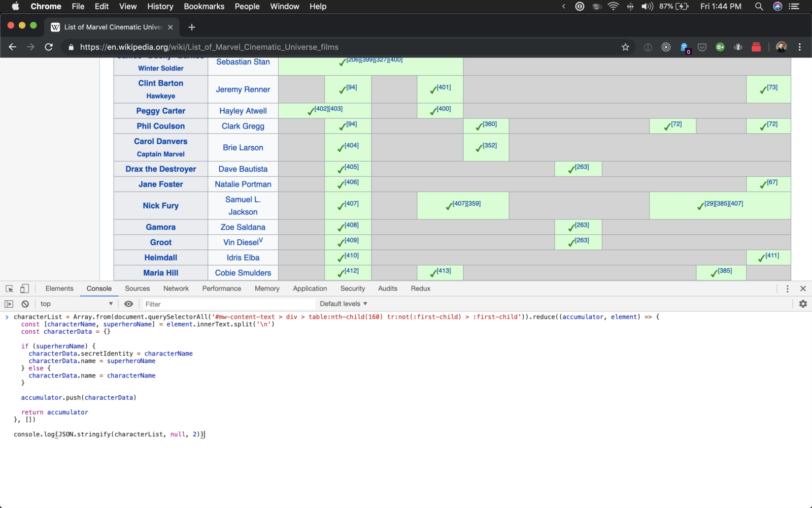Activate the inspect element picker
Screen dimensions: 812x508
point(9,289)
